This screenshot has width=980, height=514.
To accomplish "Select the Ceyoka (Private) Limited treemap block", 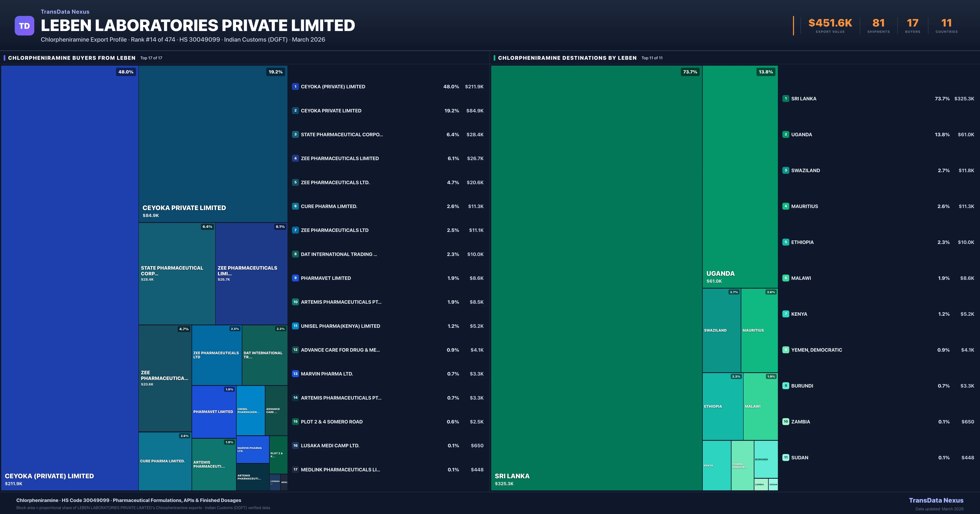I will [x=70, y=278].
